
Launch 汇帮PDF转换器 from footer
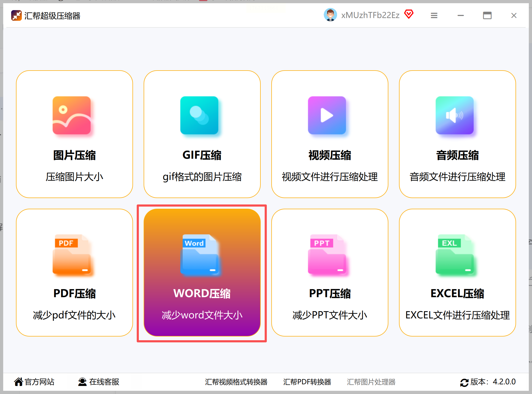click(307, 382)
